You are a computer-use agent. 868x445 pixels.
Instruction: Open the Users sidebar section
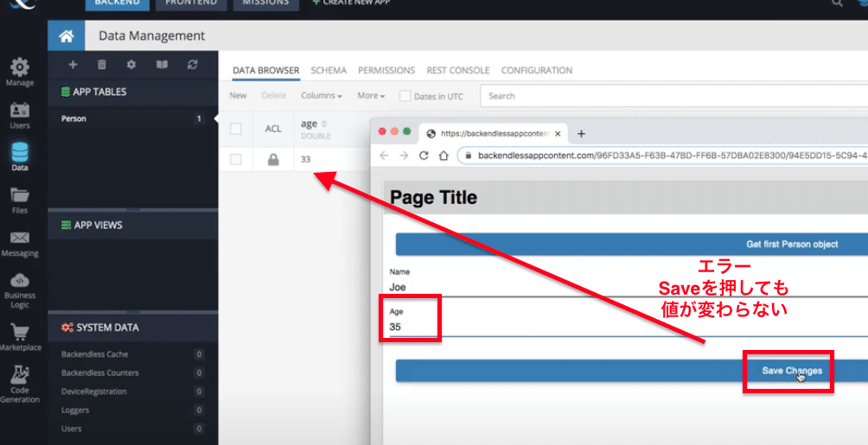19,116
